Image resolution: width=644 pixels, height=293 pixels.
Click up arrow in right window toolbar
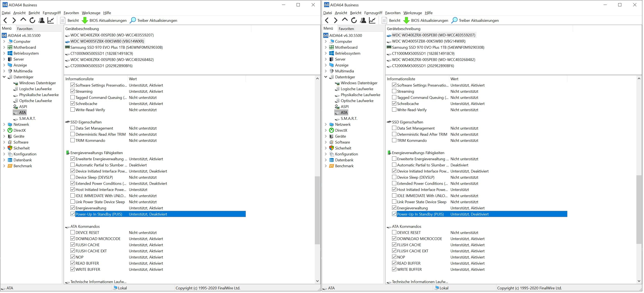(x=345, y=20)
